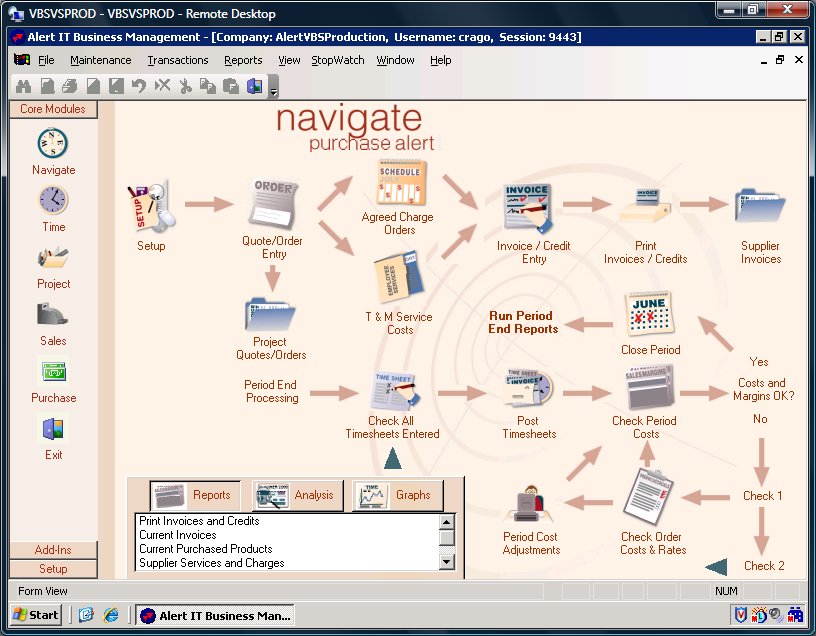Image resolution: width=816 pixels, height=636 pixels.
Task: Open Supplier Invoices folder icon
Action: [759, 205]
